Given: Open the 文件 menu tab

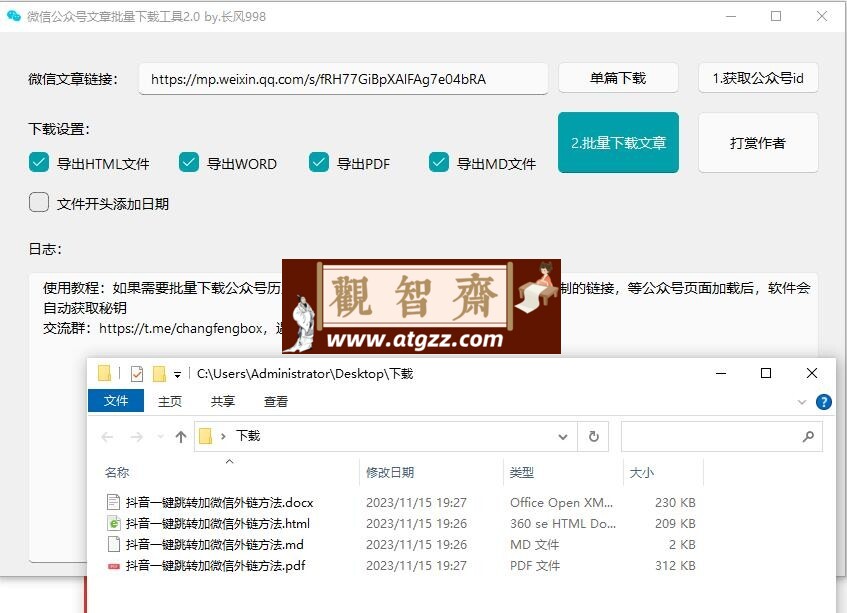Looking at the screenshot, I should click(x=116, y=401).
